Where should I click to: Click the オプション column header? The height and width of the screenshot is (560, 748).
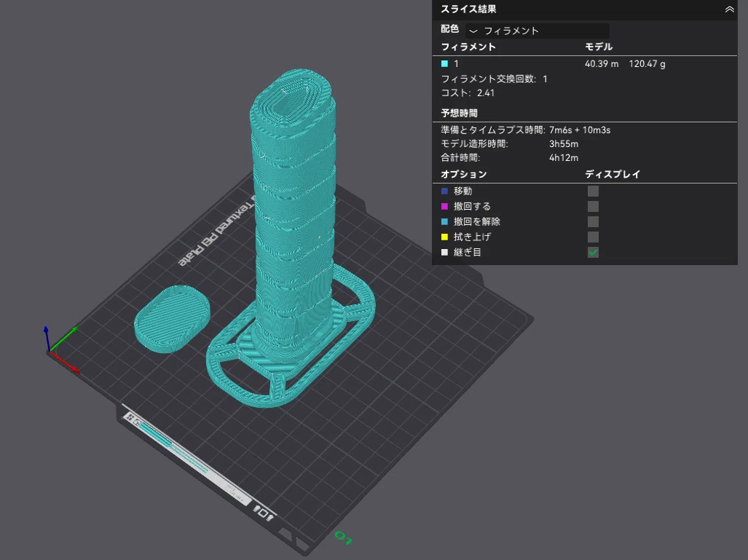(464, 174)
